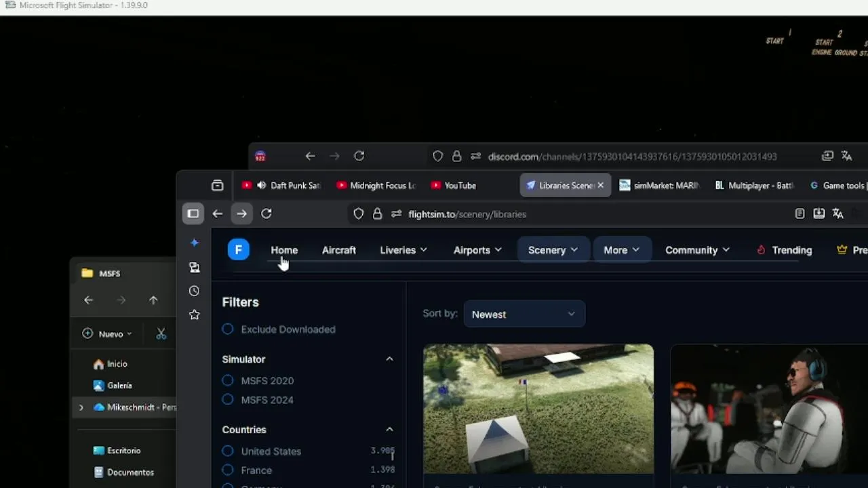The height and width of the screenshot is (488, 868).
Task: Open the tab overview icon left of tabs
Action: click(217, 185)
